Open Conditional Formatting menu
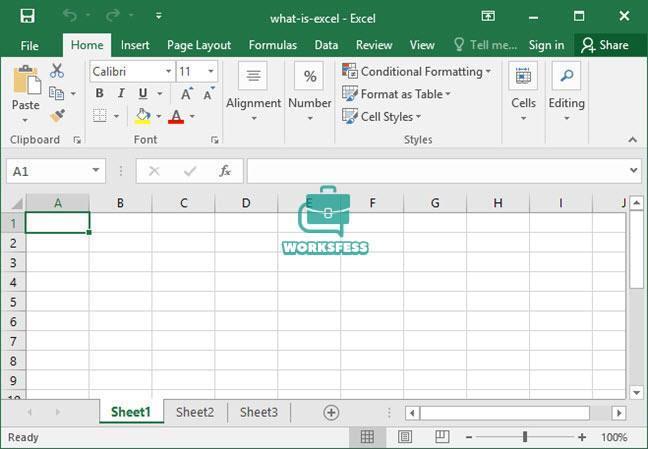 click(417, 72)
